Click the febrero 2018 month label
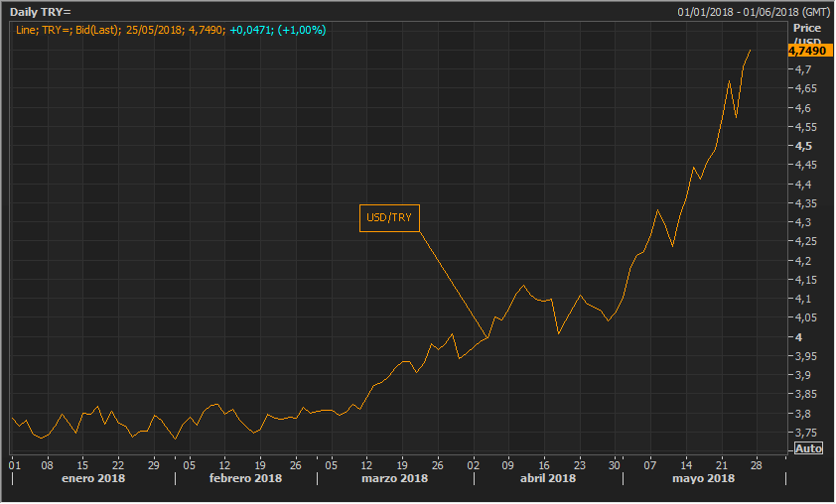This screenshot has height=504, width=836. 246,478
